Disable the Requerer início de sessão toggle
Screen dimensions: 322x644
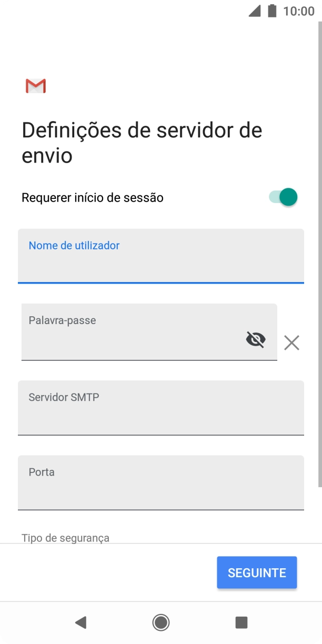pyautogui.click(x=283, y=197)
